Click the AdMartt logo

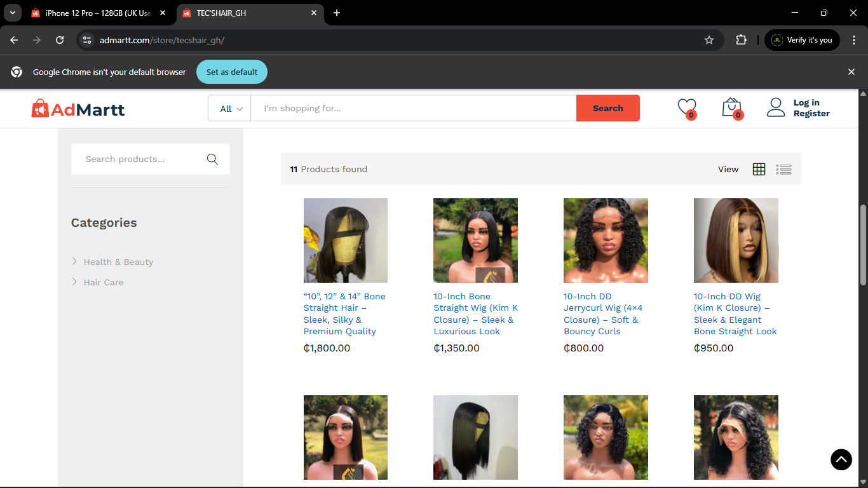pos(78,109)
